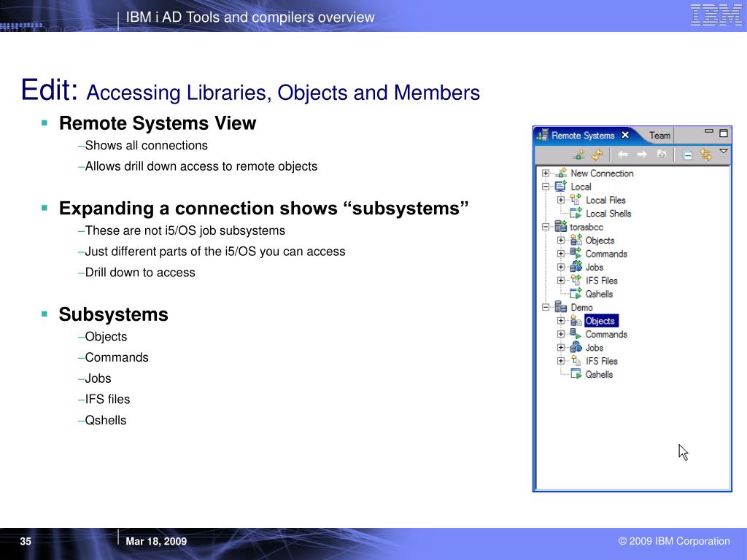Open the Remote Systems view menu triangle

click(723, 152)
